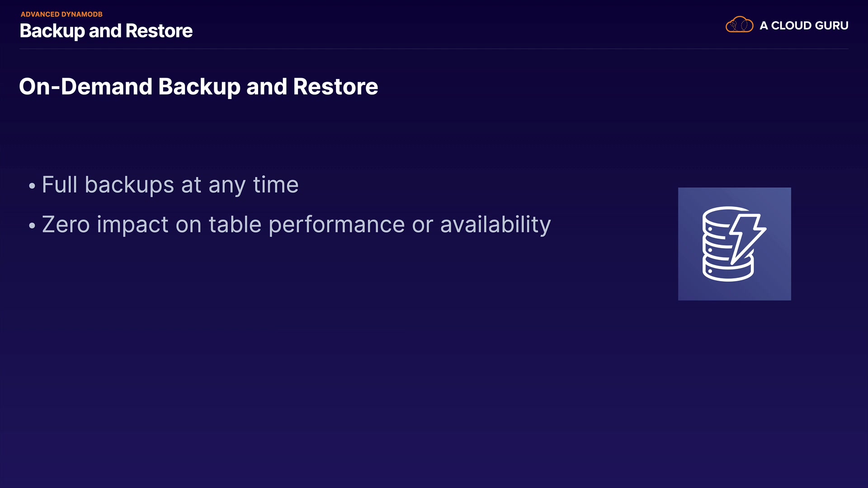This screenshot has height=488, width=868.
Task: Click the orange 'ADVANCED DYNAMODB' label
Action: (x=61, y=14)
